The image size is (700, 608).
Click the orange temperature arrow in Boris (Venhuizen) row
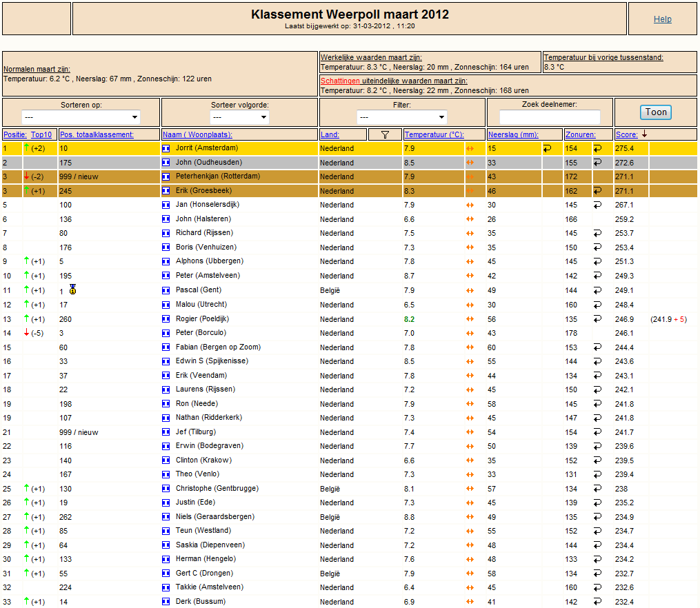[470, 247]
